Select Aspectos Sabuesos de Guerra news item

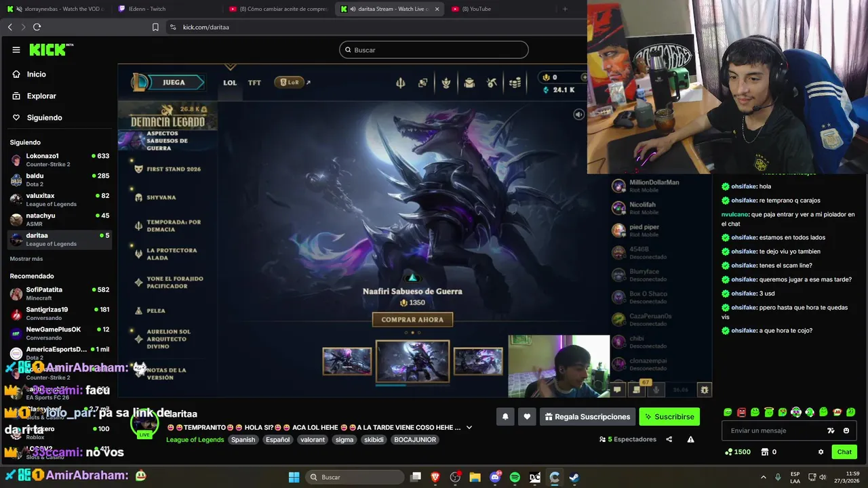tap(167, 140)
